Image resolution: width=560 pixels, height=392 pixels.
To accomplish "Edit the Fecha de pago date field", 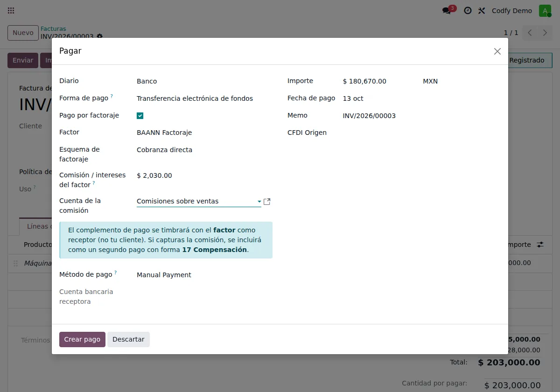I will tap(421, 98).
